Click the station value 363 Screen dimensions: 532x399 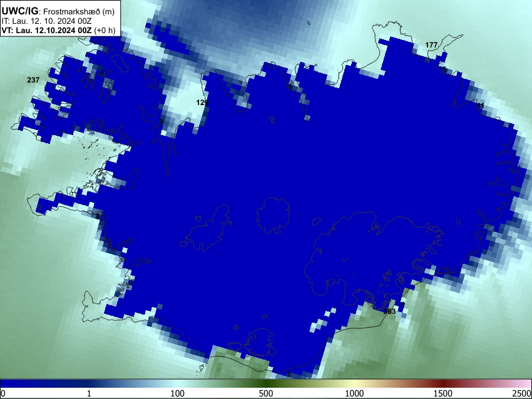pyautogui.click(x=389, y=311)
